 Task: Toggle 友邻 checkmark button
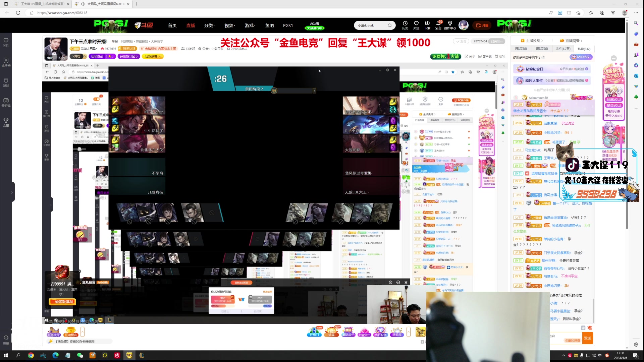(x=461, y=41)
